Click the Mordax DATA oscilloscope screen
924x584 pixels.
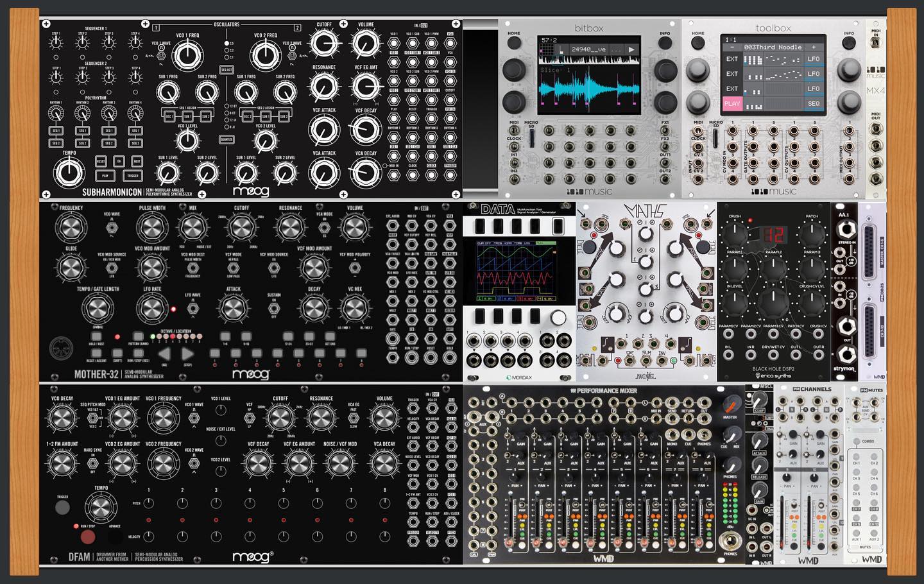pyautogui.click(x=518, y=271)
